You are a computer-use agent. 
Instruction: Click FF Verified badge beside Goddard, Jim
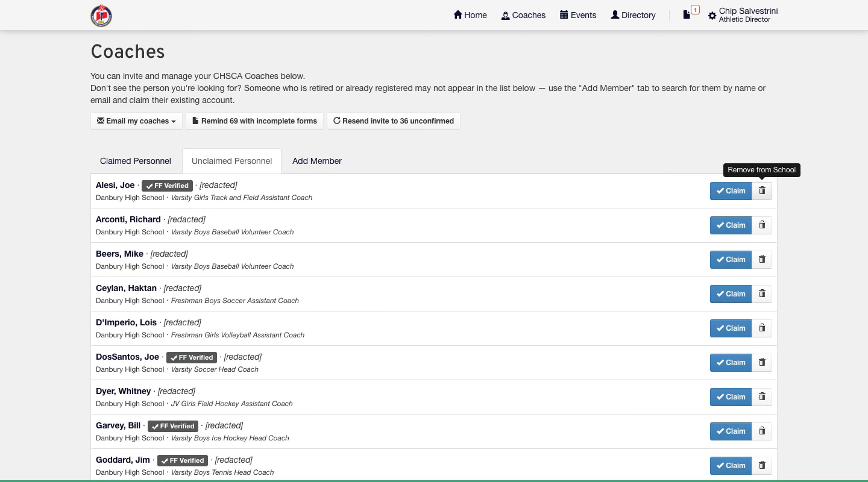(183, 460)
